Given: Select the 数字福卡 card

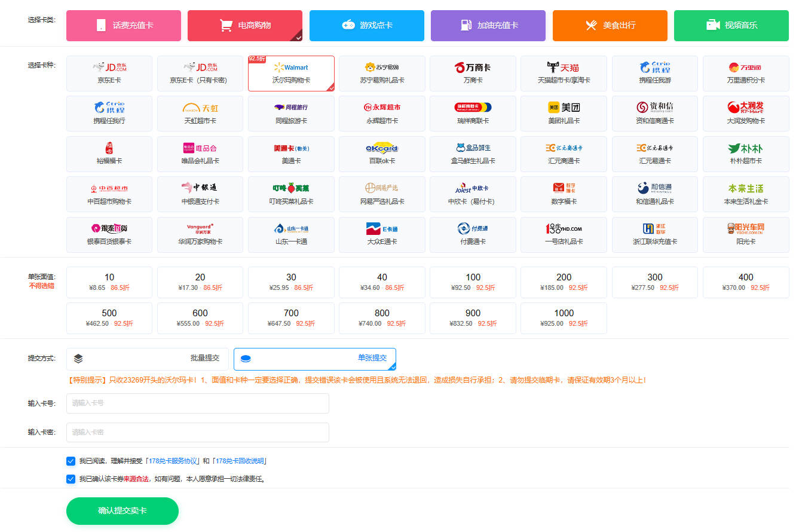Looking at the screenshot, I should coord(564,194).
